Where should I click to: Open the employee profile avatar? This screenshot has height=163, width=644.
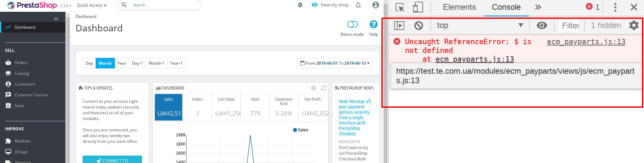376,5
